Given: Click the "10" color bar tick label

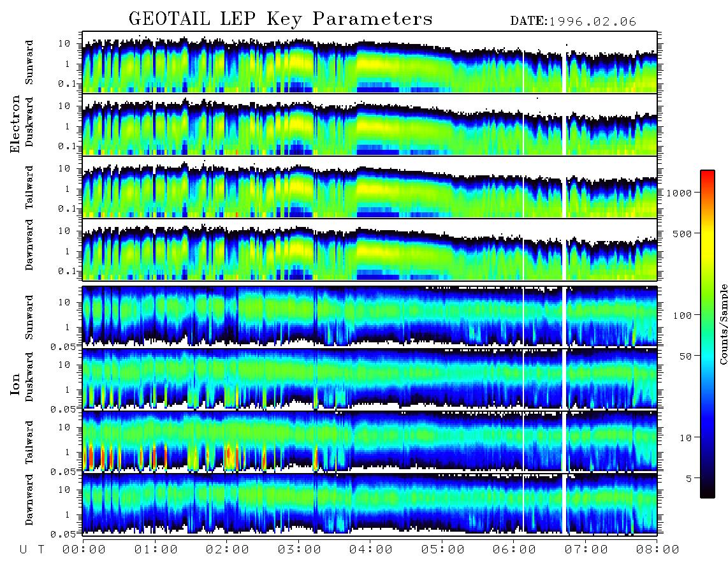Looking at the screenshot, I should (x=685, y=438).
